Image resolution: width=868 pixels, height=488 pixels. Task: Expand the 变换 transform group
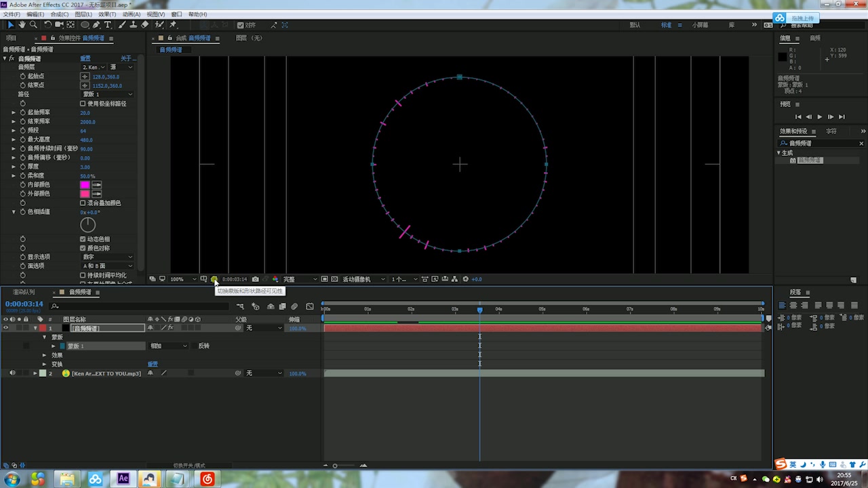click(x=45, y=364)
